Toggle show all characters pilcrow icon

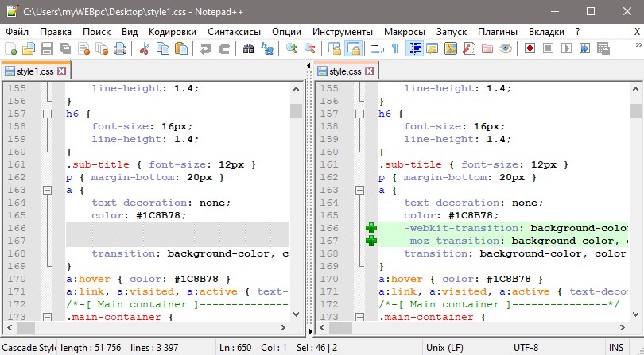(395, 48)
